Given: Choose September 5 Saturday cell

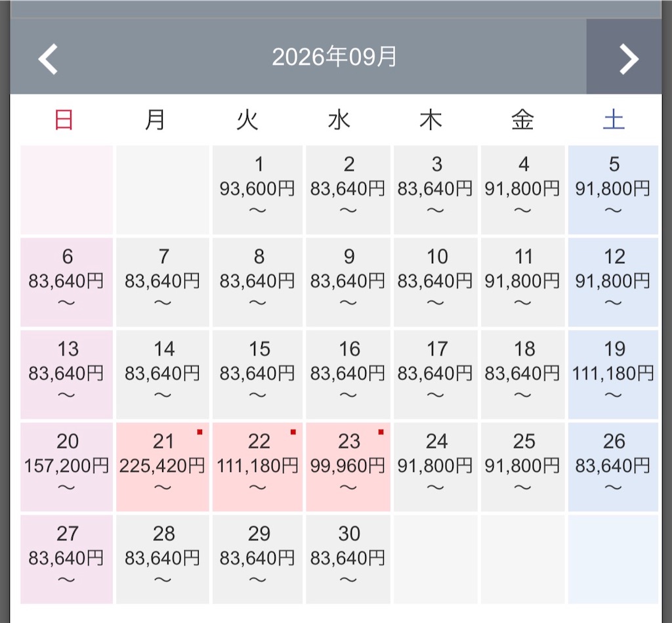Looking at the screenshot, I should pyautogui.click(x=613, y=190).
